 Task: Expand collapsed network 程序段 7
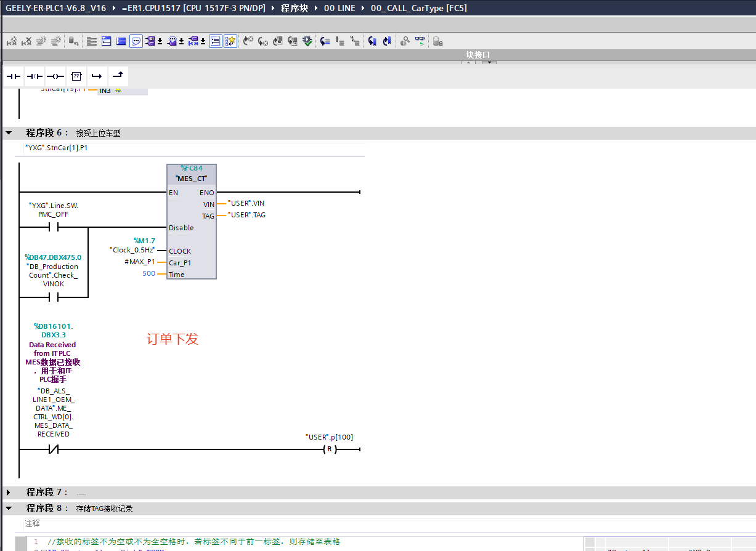pos(9,493)
